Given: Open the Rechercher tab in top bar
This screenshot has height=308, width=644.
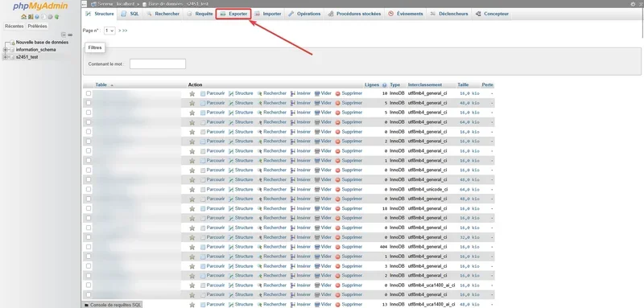Looking at the screenshot, I should pyautogui.click(x=163, y=14).
